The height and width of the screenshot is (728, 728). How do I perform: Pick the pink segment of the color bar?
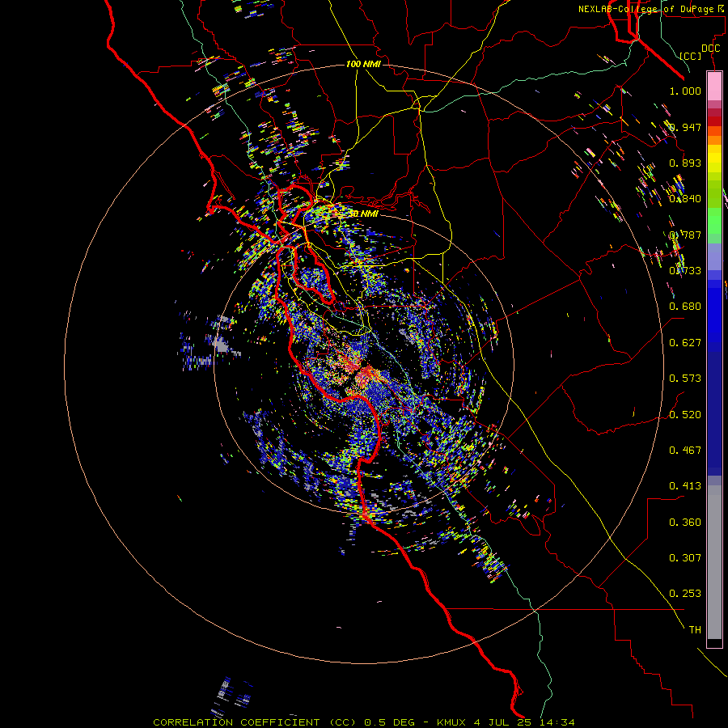tap(714, 86)
